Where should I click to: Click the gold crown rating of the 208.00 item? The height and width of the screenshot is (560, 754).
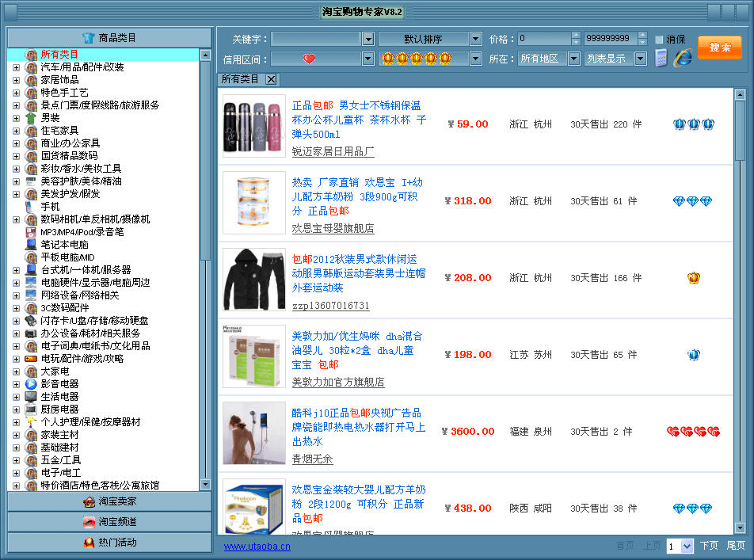coord(694,278)
